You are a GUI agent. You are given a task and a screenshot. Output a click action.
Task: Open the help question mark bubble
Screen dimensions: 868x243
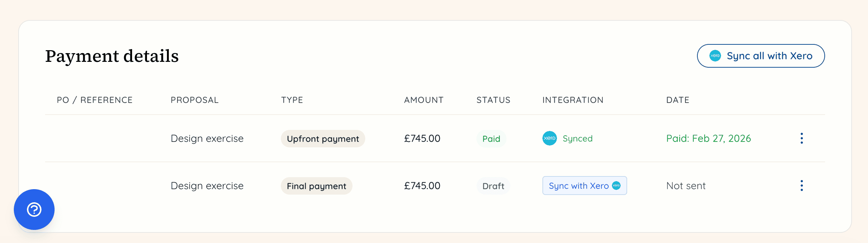pos(34,210)
